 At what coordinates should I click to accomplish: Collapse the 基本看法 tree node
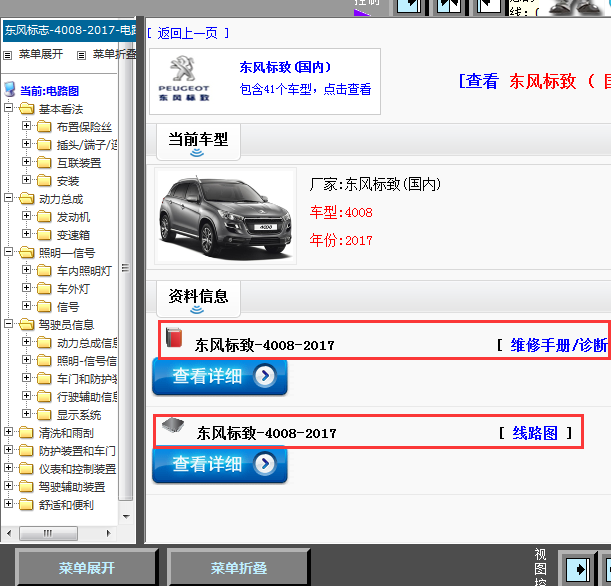point(9,108)
